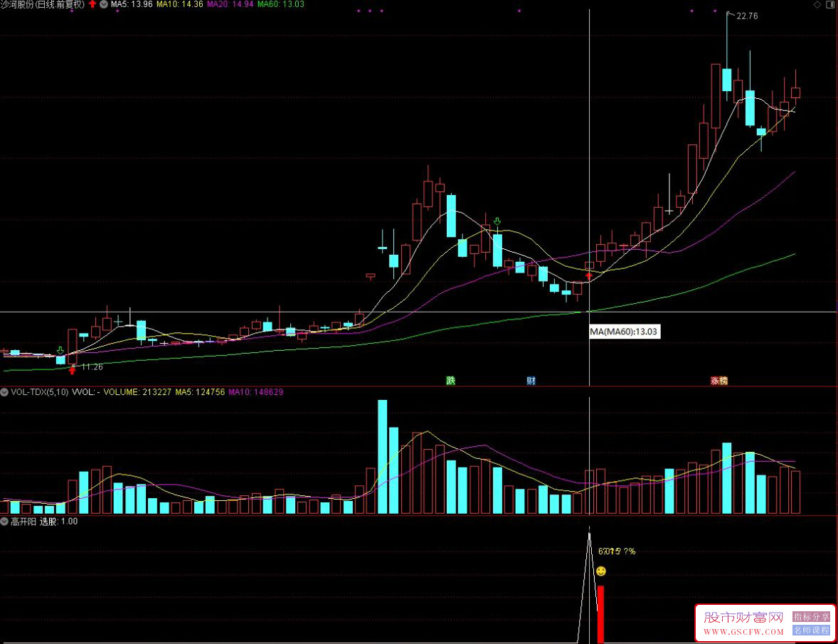
Task: Click the 11.26 low price label
Action: (x=91, y=366)
